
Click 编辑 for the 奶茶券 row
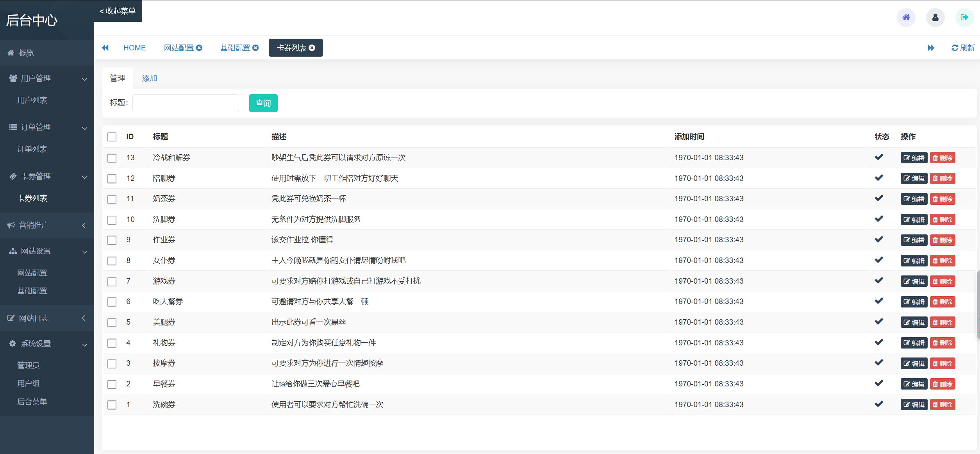pos(914,199)
